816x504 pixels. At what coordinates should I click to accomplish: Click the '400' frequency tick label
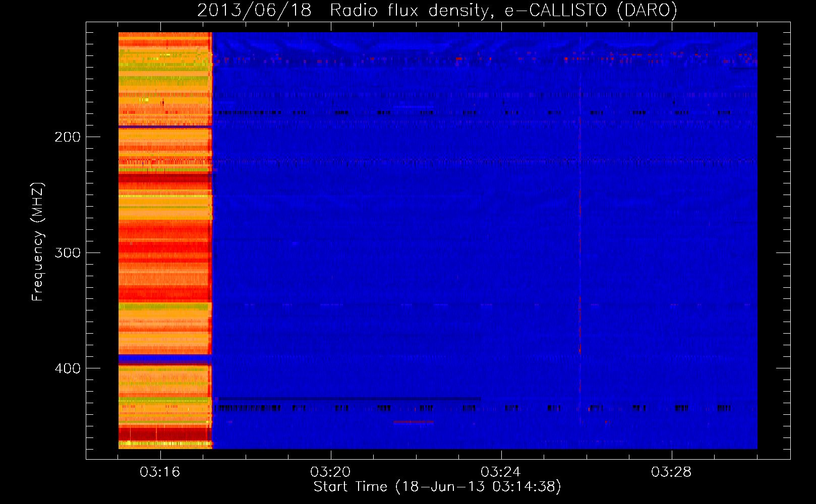[68, 368]
